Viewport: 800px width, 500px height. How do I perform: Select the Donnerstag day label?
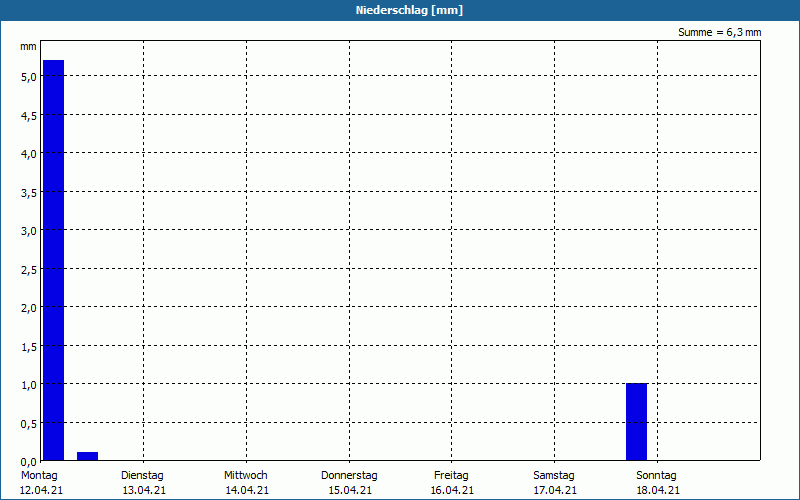click(x=349, y=475)
